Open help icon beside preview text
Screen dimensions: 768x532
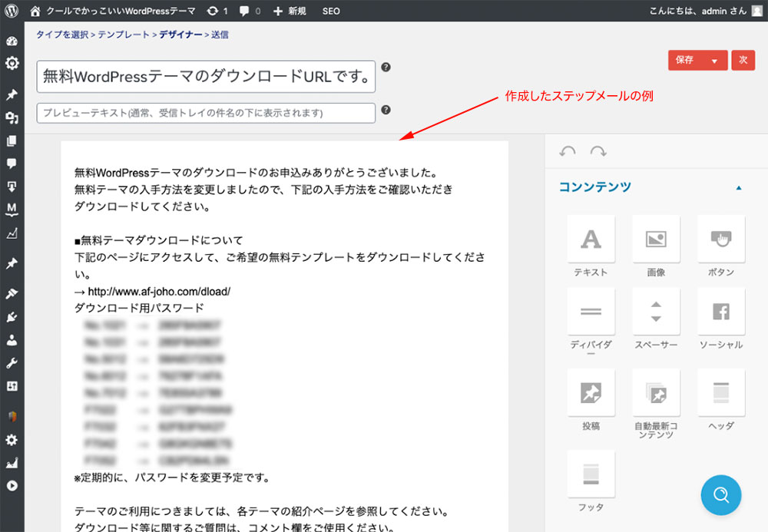(x=386, y=110)
